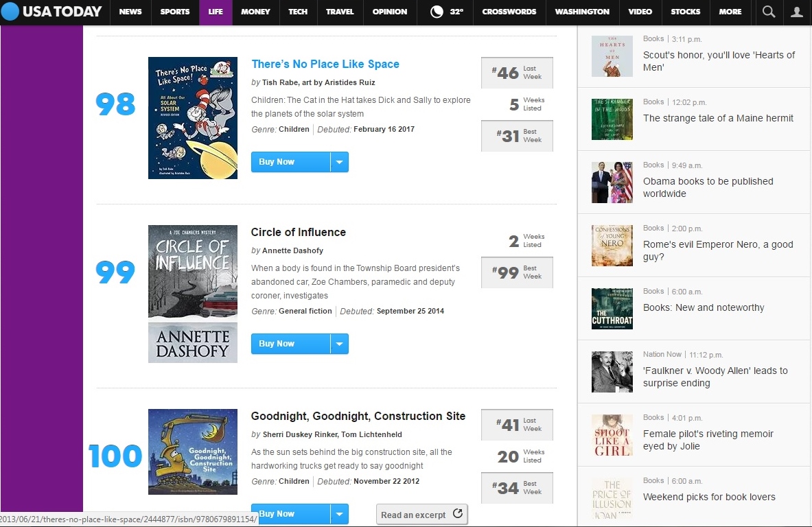Click Shoot Like a Girl thumbnail
This screenshot has width=812, height=527.
[612, 435]
